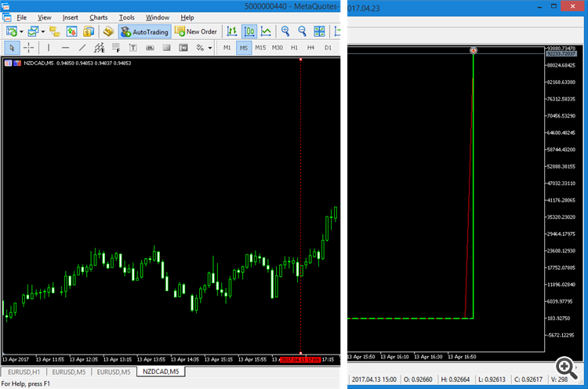588x389 pixels.
Task: Click the magnifier zoom icon in the right window
Action: (566, 368)
